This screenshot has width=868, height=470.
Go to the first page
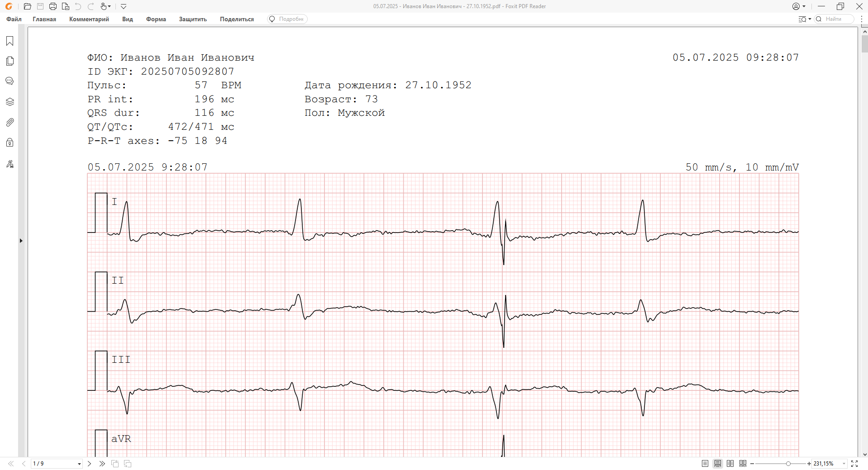(11, 464)
